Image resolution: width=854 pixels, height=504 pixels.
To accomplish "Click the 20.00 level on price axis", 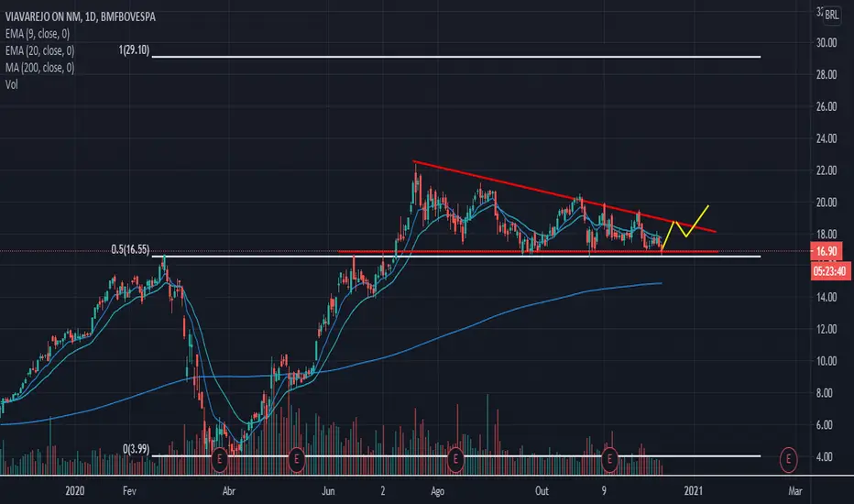I will [x=827, y=203].
